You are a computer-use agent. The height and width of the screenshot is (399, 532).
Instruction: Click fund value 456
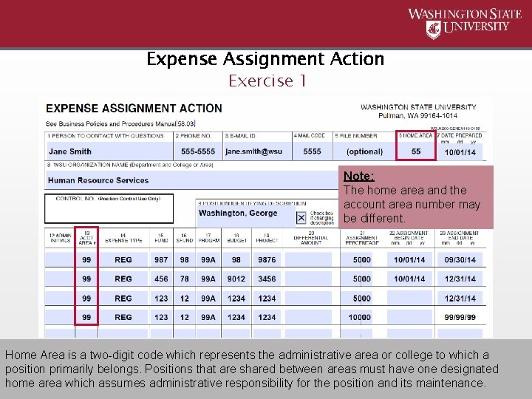(161, 279)
